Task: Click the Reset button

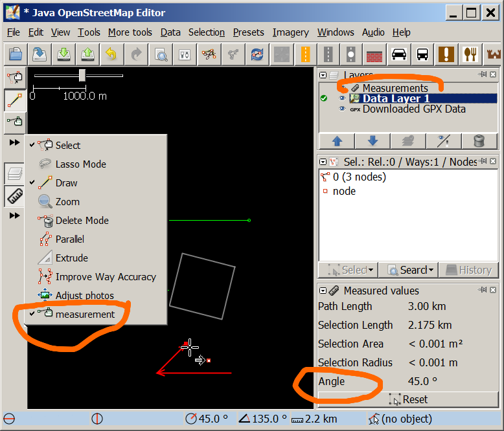Action: coord(408,399)
